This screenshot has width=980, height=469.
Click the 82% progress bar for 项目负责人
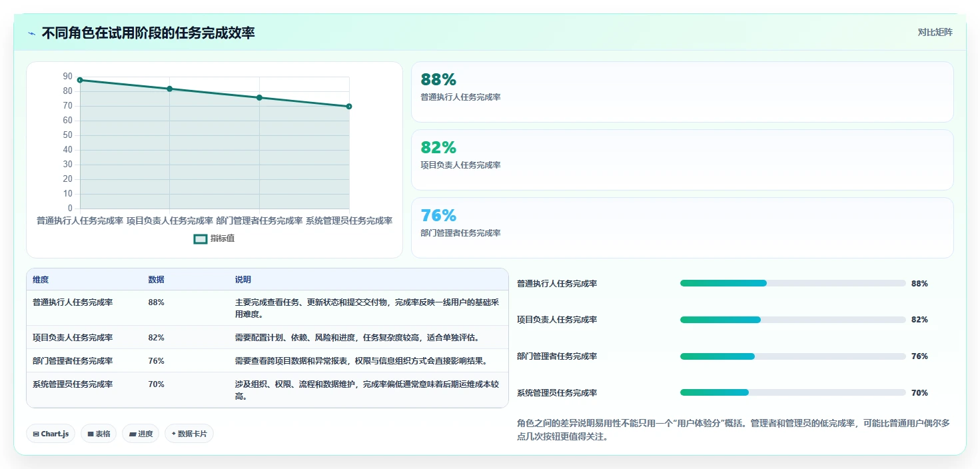(x=793, y=320)
